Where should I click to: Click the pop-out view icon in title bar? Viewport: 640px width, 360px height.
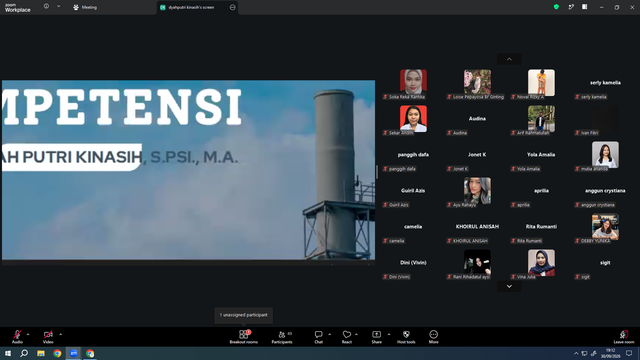[x=571, y=7]
